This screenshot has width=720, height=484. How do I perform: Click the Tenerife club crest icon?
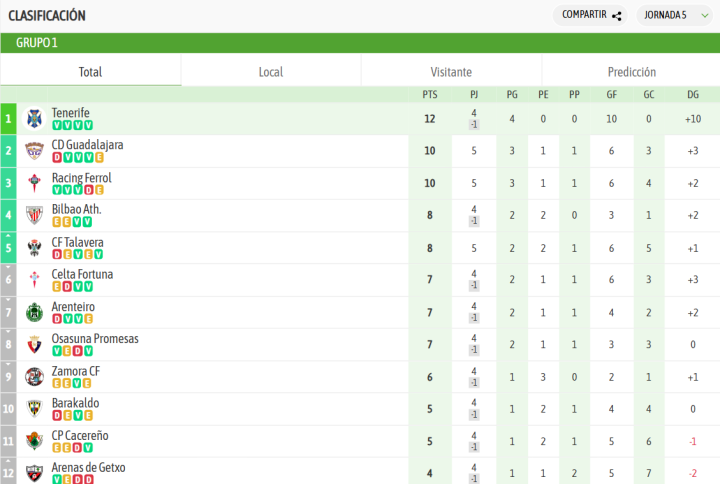pyautogui.click(x=34, y=119)
